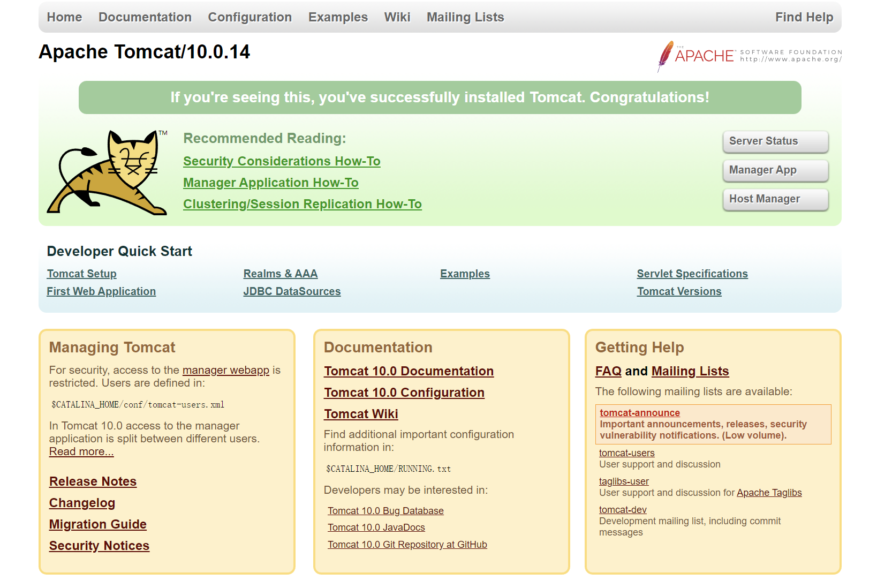Open the tomcat-dev mailing list link
Image resolution: width=877 pixels, height=588 pixels.
click(623, 510)
